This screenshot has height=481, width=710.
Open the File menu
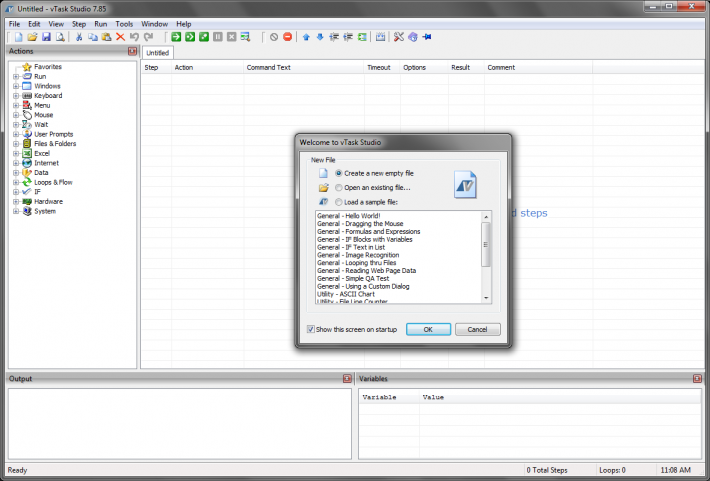click(14, 24)
